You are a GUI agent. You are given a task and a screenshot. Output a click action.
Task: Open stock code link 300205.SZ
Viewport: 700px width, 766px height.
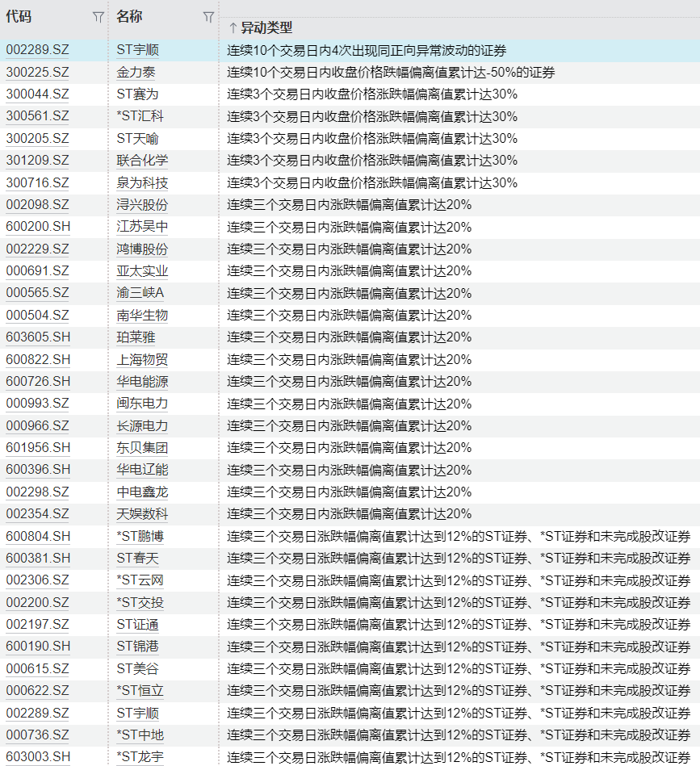point(38,139)
